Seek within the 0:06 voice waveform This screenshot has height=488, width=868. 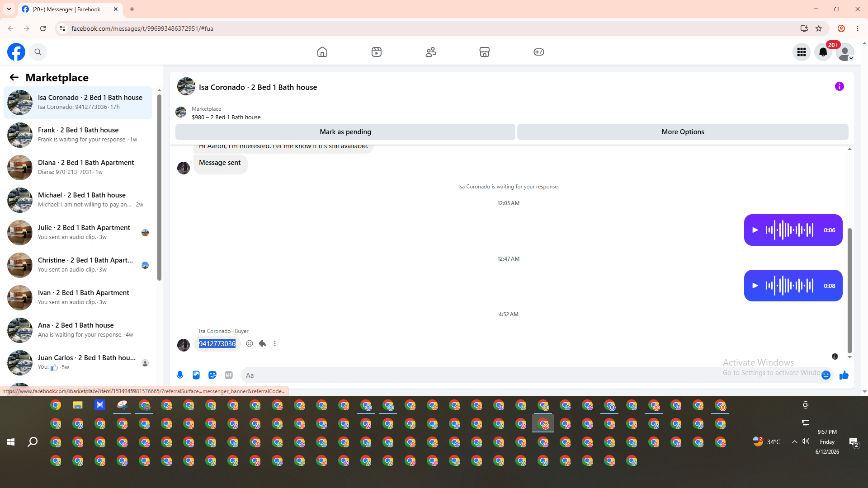[789, 230]
